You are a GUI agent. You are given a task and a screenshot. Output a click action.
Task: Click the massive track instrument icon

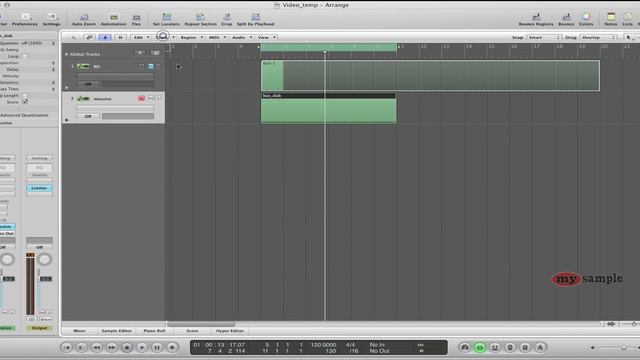click(x=83, y=99)
